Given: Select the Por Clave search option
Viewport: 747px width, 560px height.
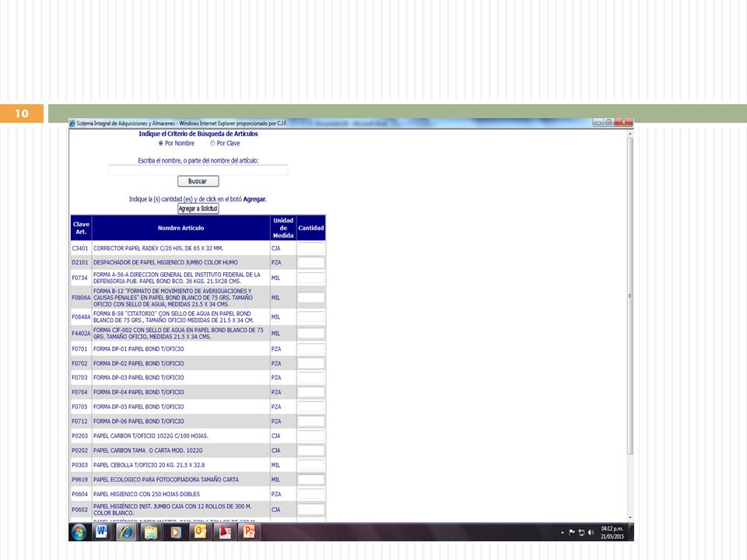Looking at the screenshot, I should coord(212,143).
